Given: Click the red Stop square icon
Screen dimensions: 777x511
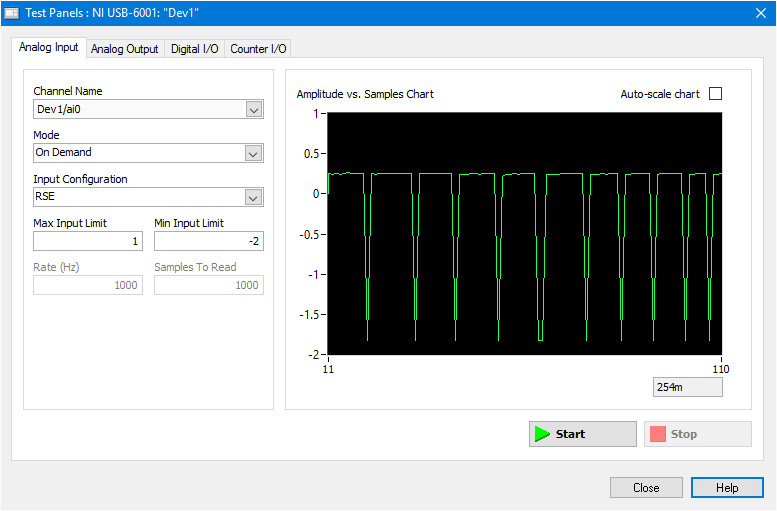Looking at the screenshot, I should point(658,434).
